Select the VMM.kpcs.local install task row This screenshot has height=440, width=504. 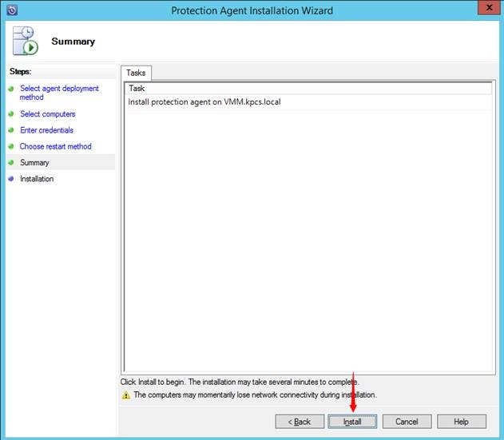204,102
